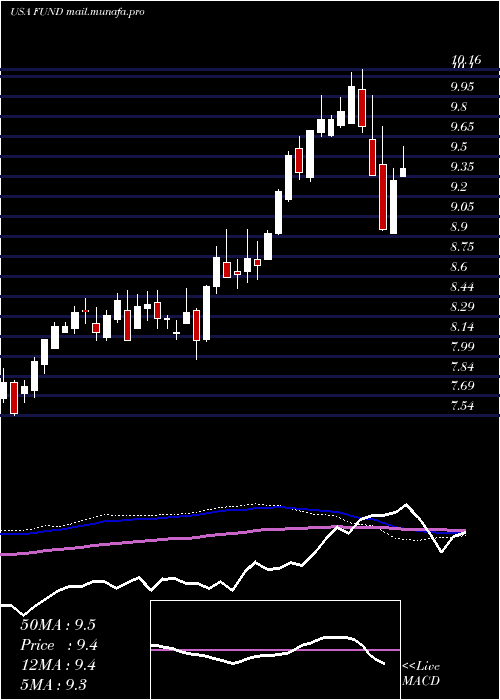Screen dimensions: 500x700
Task: Click the last white candlestick near 9.35
Action: tap(403, 172)
